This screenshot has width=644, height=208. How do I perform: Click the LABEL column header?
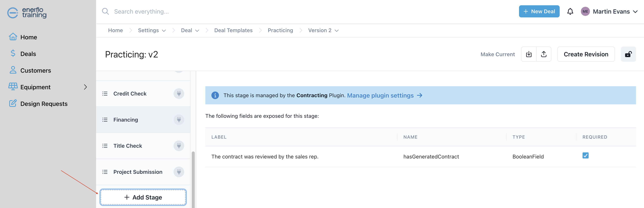click(x=219, y=137)
